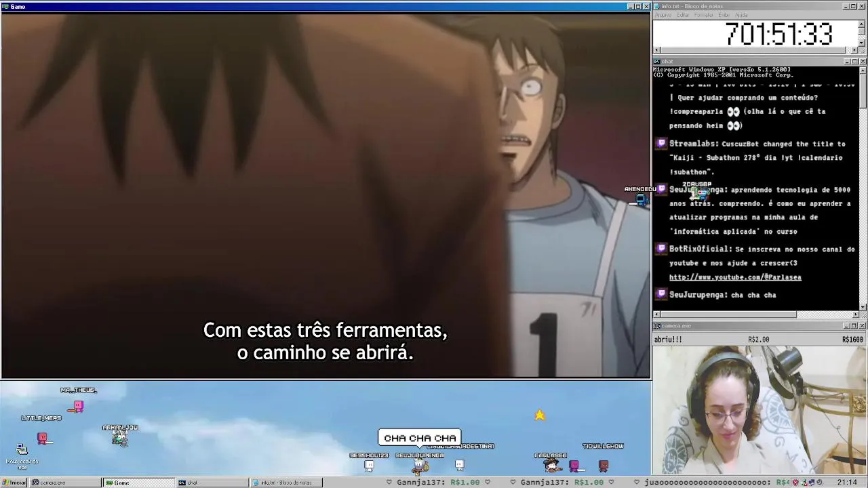Screen dimensions: 868x488
Task: Click the yellow star in the sky
Action: click(539, 415)
